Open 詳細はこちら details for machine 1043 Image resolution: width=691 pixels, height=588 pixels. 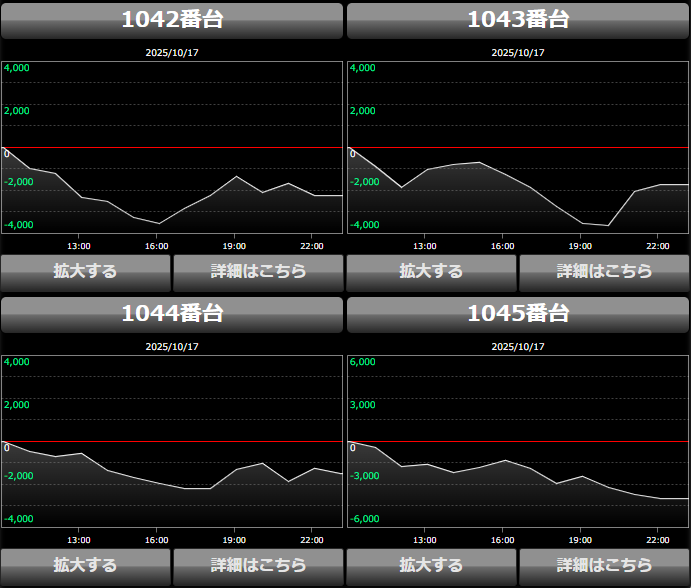pyautogui.click(x=604, y=271)
